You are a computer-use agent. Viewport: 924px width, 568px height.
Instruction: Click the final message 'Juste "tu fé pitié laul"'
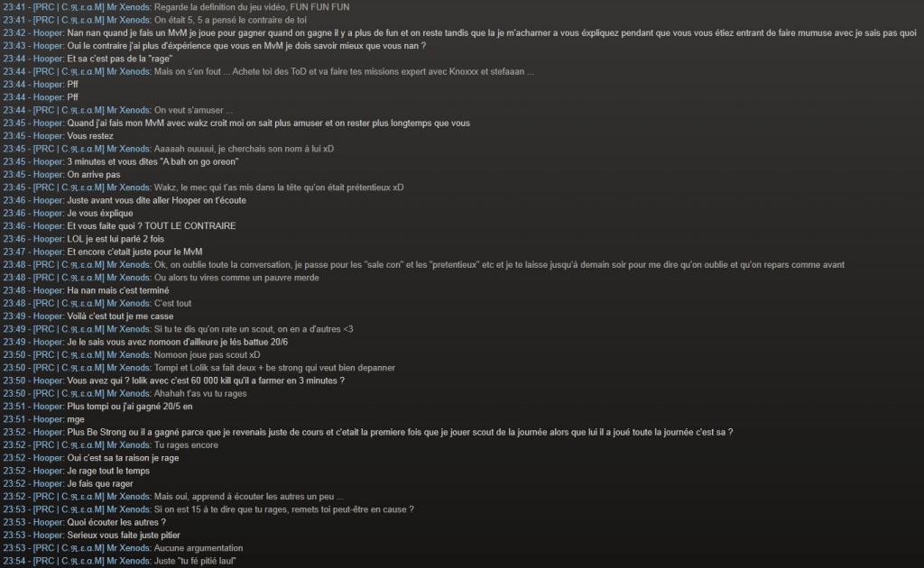point(195,561)
